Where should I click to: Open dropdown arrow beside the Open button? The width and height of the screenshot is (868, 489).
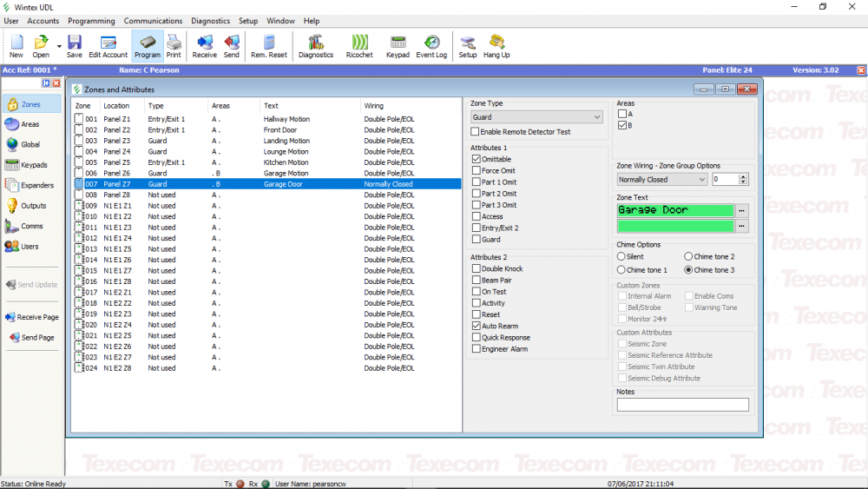click(x=59, y=45)
